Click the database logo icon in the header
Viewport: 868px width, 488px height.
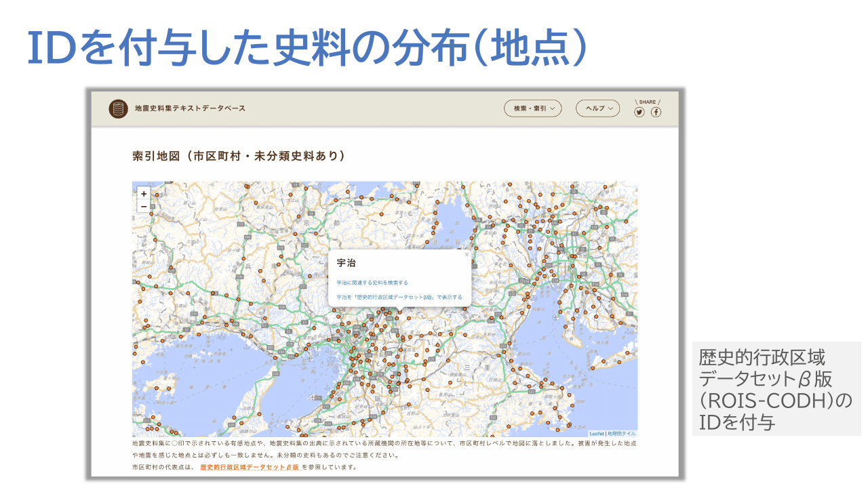point(119,108)
